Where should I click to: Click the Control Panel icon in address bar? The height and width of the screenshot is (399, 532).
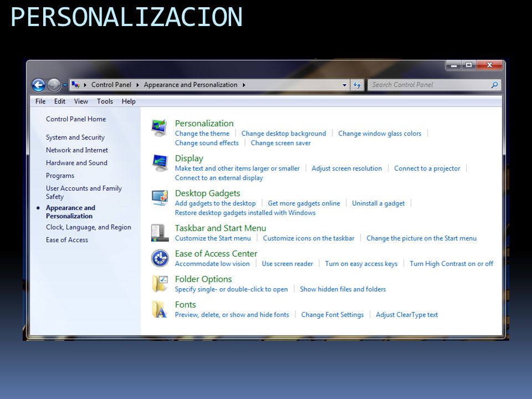(76, 85)
